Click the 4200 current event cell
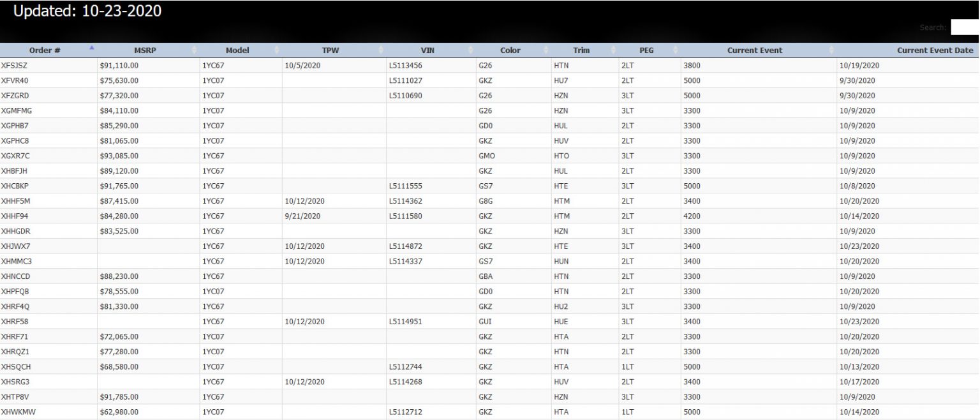 [x=692, y=216]
